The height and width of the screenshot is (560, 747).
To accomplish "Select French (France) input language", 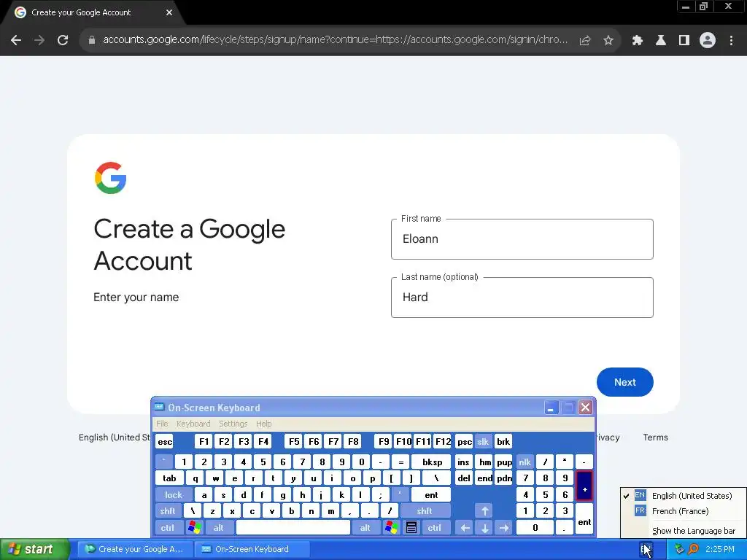I will tap(683, 511).
